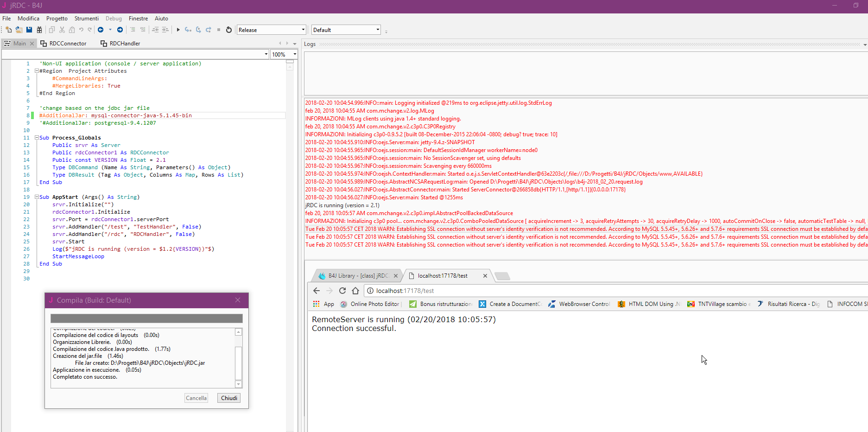The width and height of the screenshot is (868, 432).
Task: Open the Modifica menu
Action: [28, 19]
